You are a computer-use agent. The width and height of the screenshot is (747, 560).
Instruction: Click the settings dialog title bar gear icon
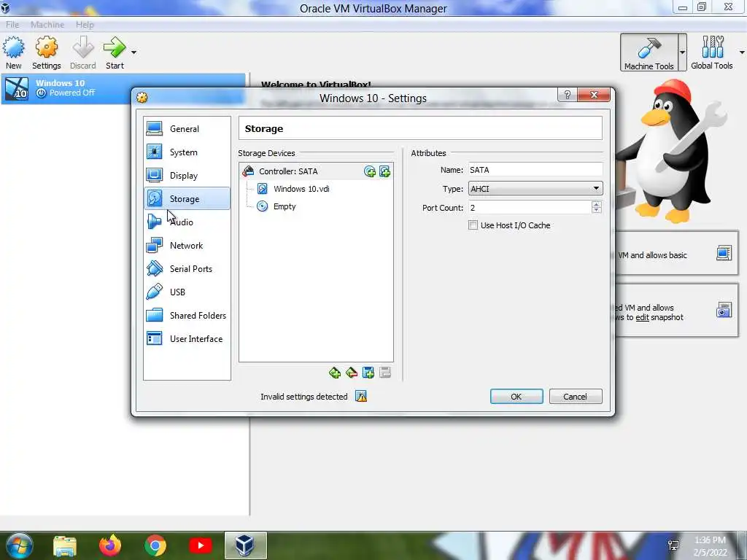click(x=142, y=98)
